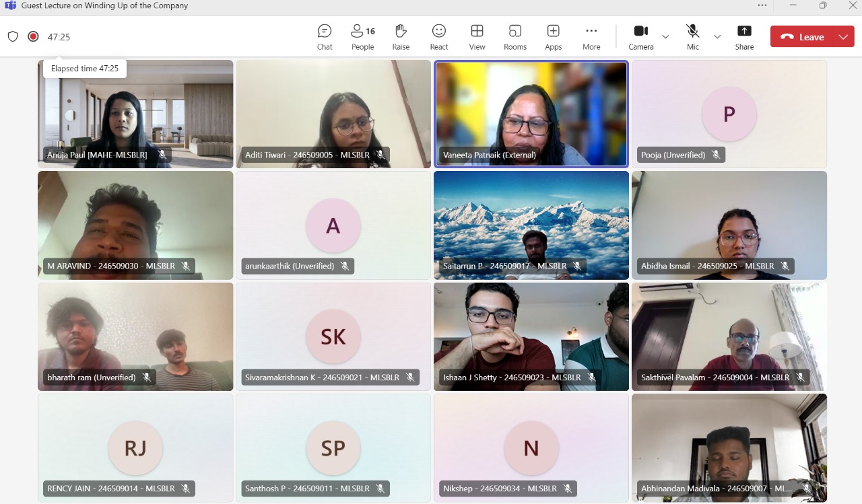Open the More actions menu

point(591,37)
